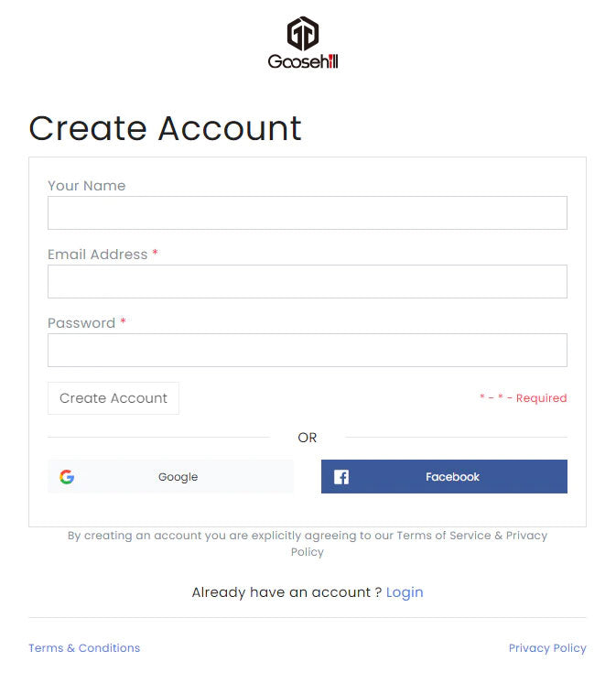616x683 pixels.
Task: Click the Email Address field label
Action: coord(98,255)
